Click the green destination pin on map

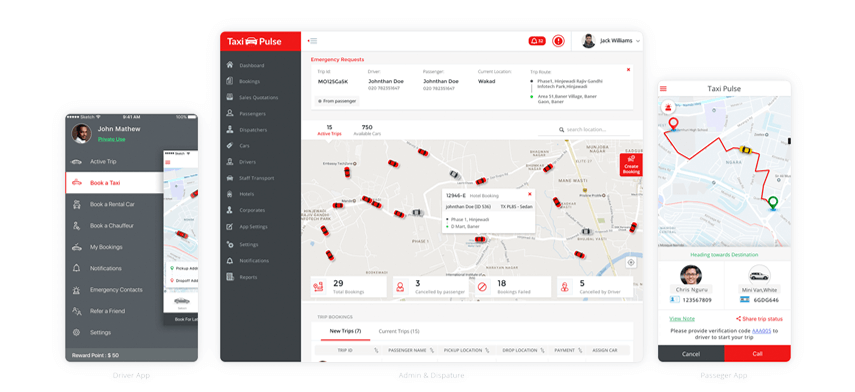click(772, 203)
